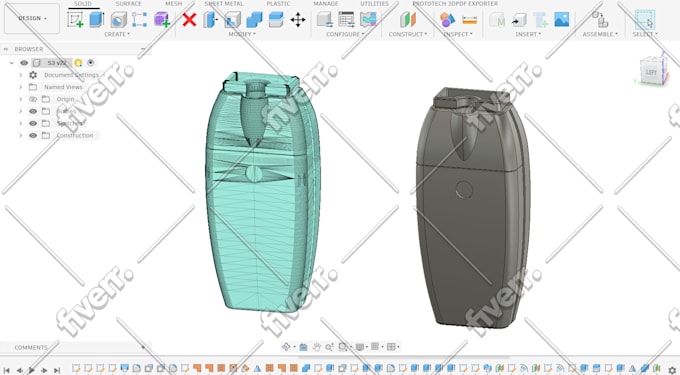Open timeline settings gear icon
This screenshot has height=375, width=680.
[x=672, y=370]
